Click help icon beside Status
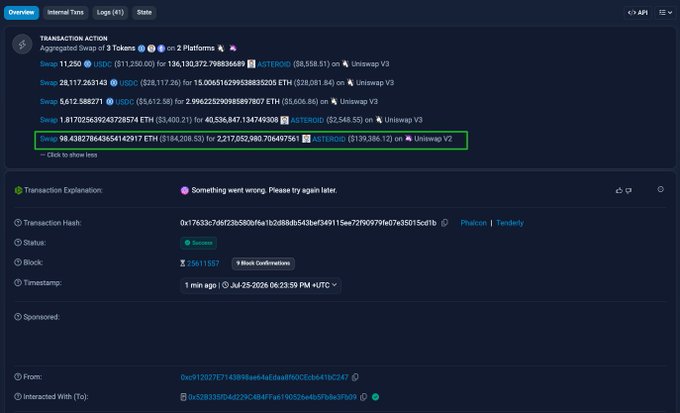680x413 pixels. pos(18,243)
